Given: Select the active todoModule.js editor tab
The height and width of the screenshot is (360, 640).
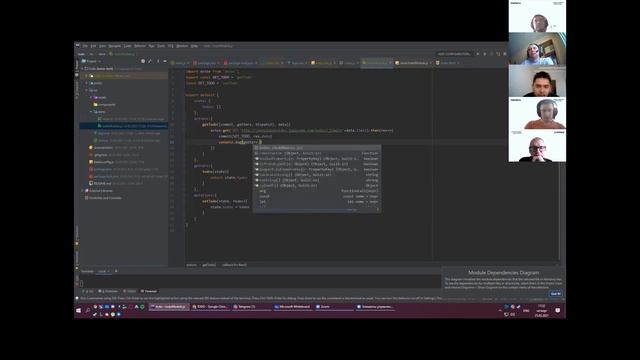Looking at the screenshot, I should pyautogui.click(x=376, y=63).
